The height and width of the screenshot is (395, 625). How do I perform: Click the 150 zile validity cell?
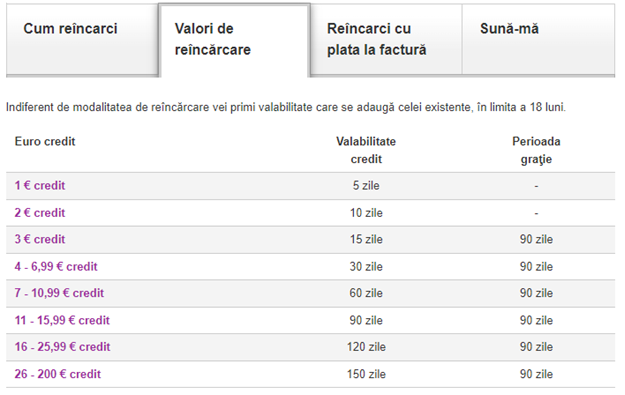(x=366, y=374)
